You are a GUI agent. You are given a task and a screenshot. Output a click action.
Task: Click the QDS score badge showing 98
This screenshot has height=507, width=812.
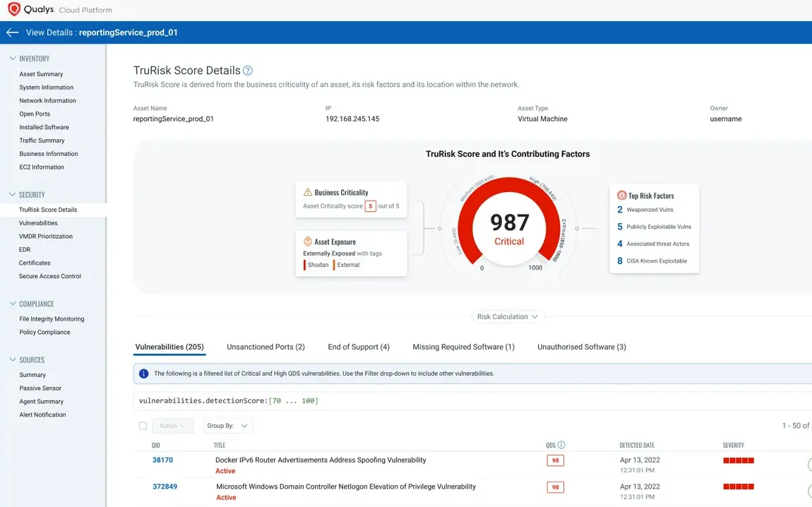coord(555,460)
